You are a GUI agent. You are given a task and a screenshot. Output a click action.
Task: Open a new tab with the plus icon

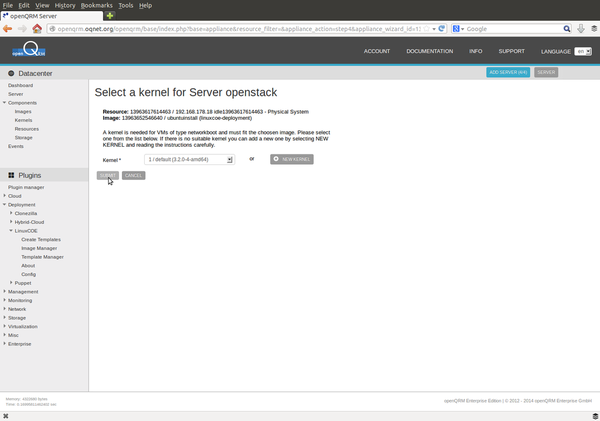[110, 16]
